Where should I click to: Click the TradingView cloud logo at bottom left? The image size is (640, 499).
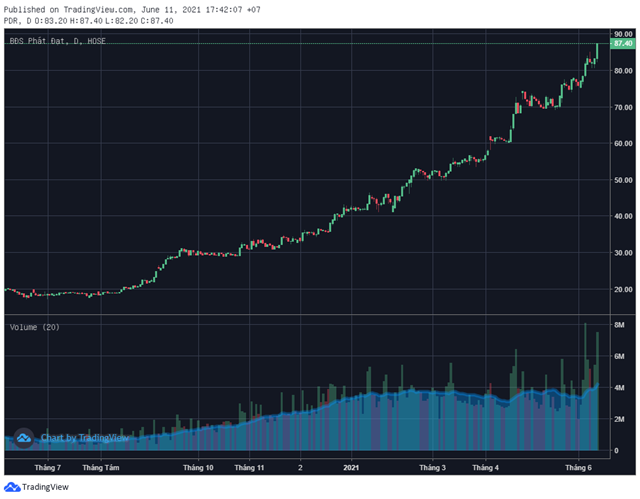click(x=12, y=487)
